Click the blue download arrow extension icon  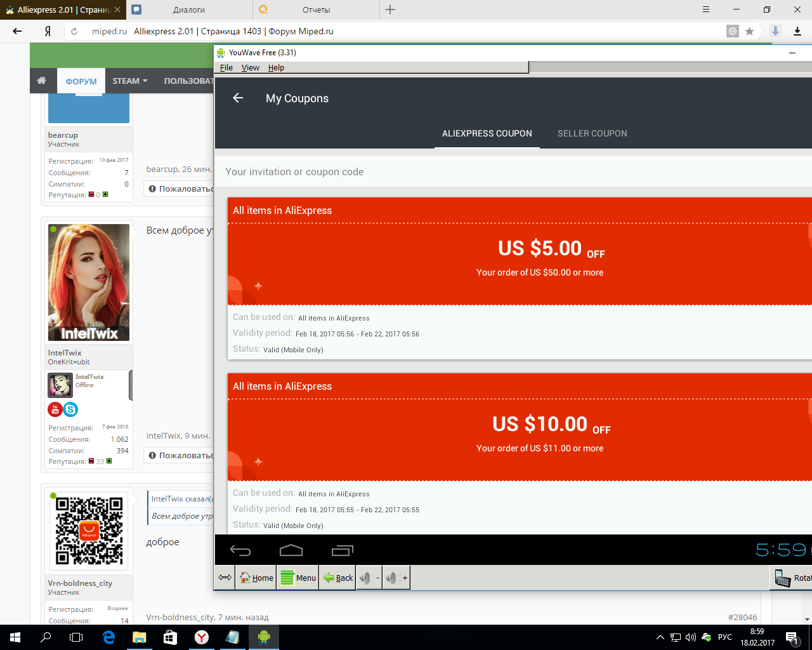(x=775, y=31)
